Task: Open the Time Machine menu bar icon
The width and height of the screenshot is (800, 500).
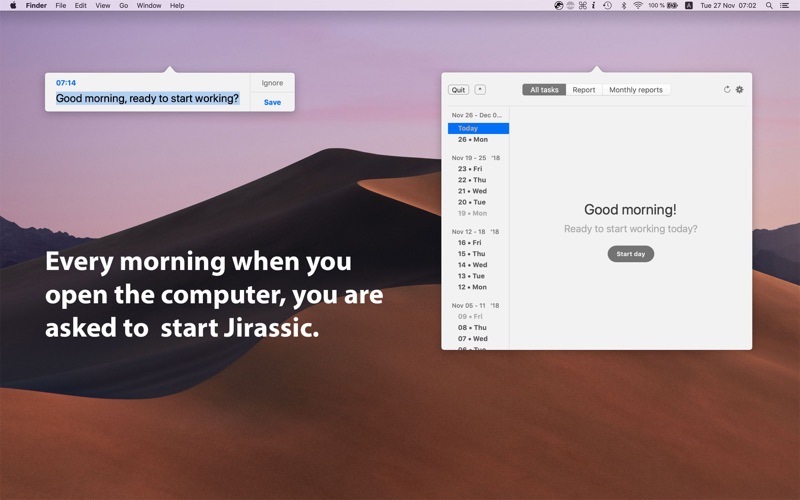Action: pyautogui.click(x=607, y=6)
